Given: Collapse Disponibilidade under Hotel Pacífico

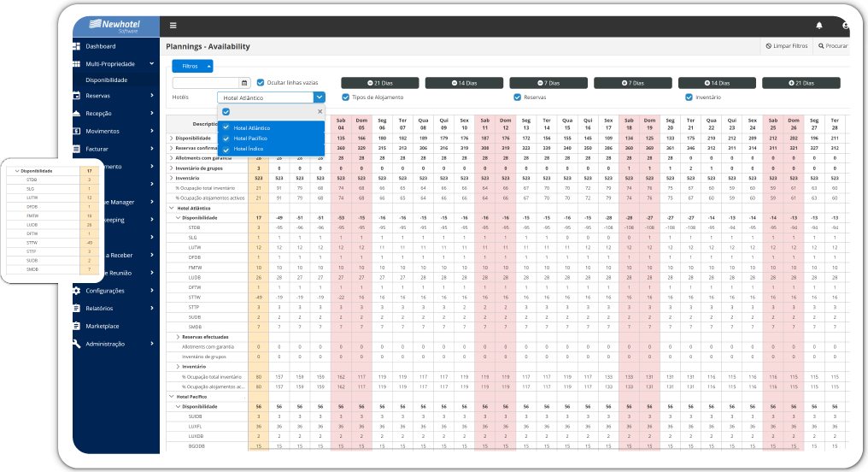Looking at the screenshot, I should click(178, 407).
